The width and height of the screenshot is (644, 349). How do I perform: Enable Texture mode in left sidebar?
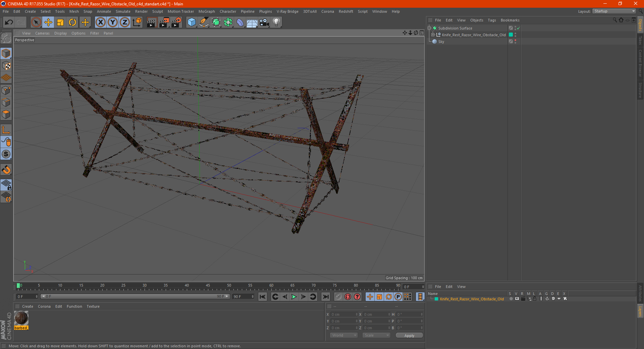point(6,66)
